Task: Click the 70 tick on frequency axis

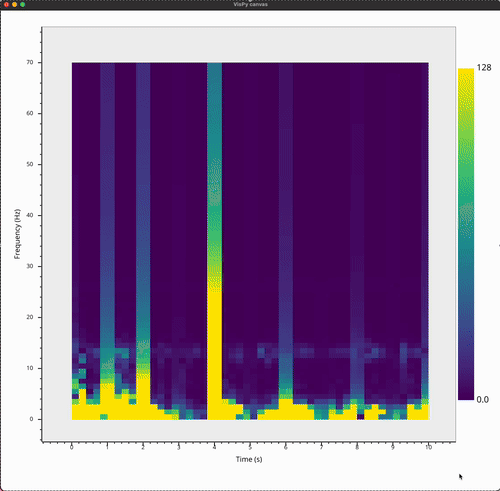Action: click(x=30, y=62)
